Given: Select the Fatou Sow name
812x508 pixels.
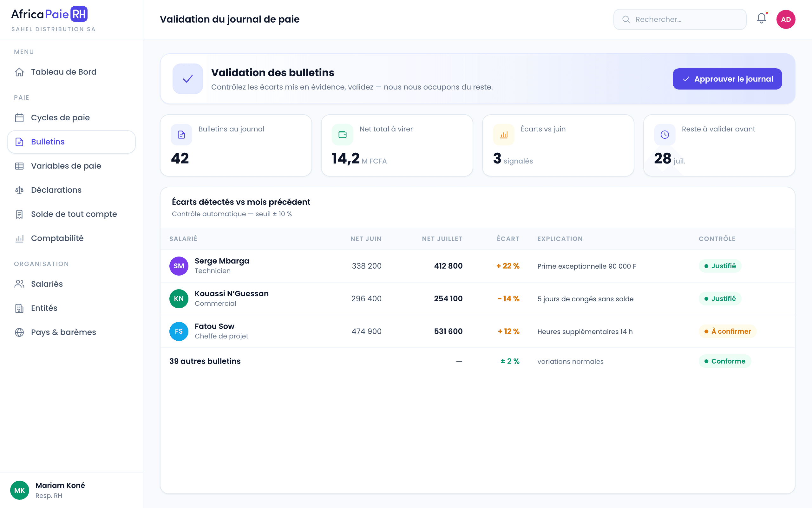Looking at the screenshot, I should (214, 326).
